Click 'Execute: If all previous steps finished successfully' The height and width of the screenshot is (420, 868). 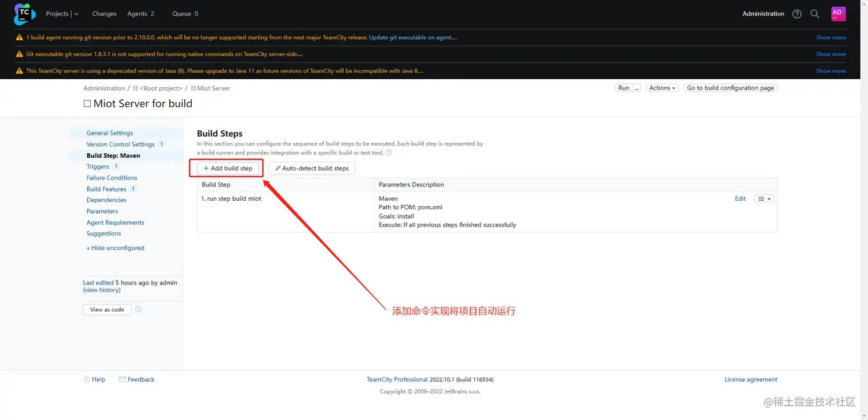(x=447, y=225)
